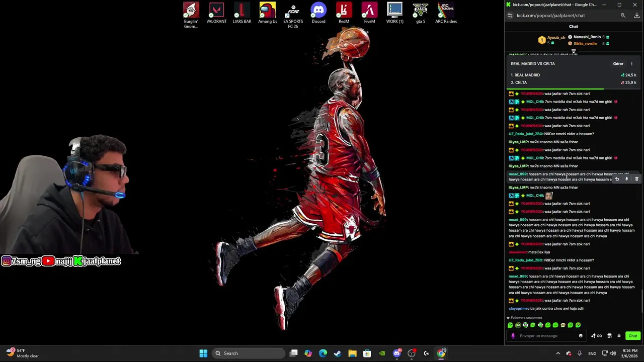Open File Explorer from taskbar
The image size is (644, 362).
[352, 353]
